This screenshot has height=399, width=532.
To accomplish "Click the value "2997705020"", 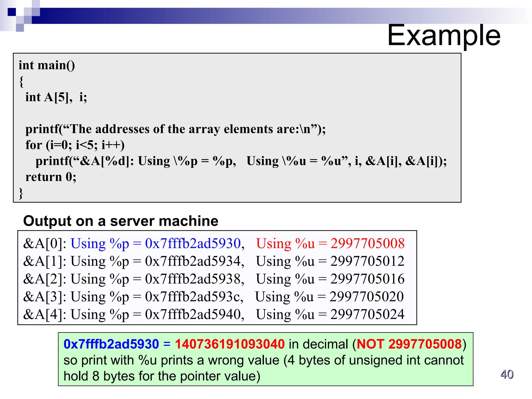I will point(367,296).
